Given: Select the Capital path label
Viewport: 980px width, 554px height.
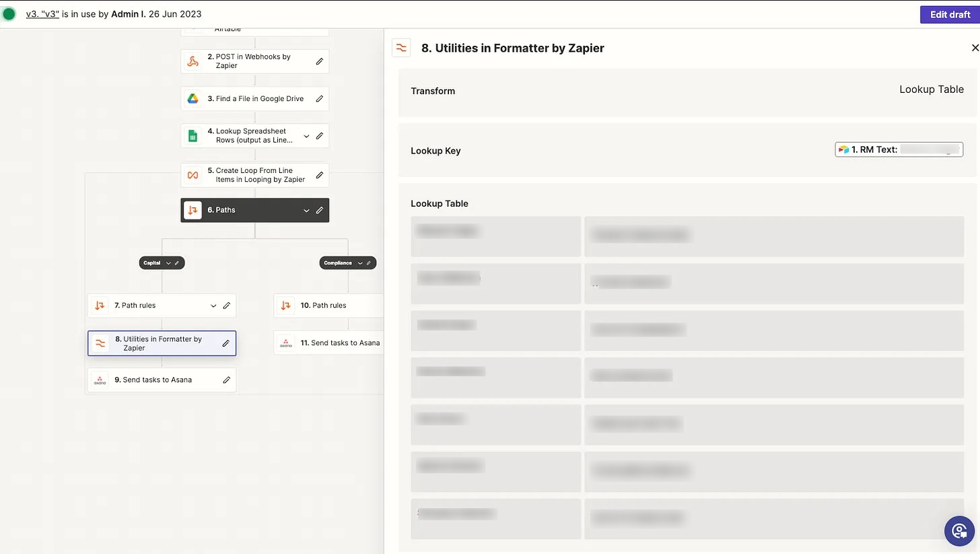Looking at the screenshot, I should click(151, 263).
